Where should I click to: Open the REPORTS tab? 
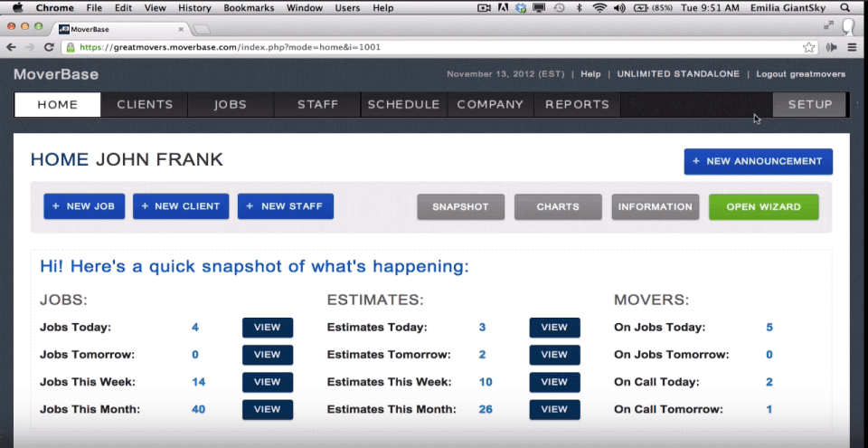578,104
